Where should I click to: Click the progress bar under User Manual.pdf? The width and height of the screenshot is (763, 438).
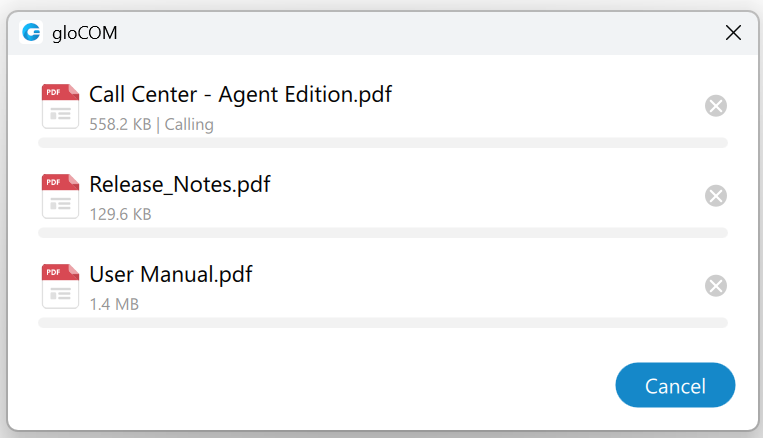pyautogui.click(x=382, y=323)
